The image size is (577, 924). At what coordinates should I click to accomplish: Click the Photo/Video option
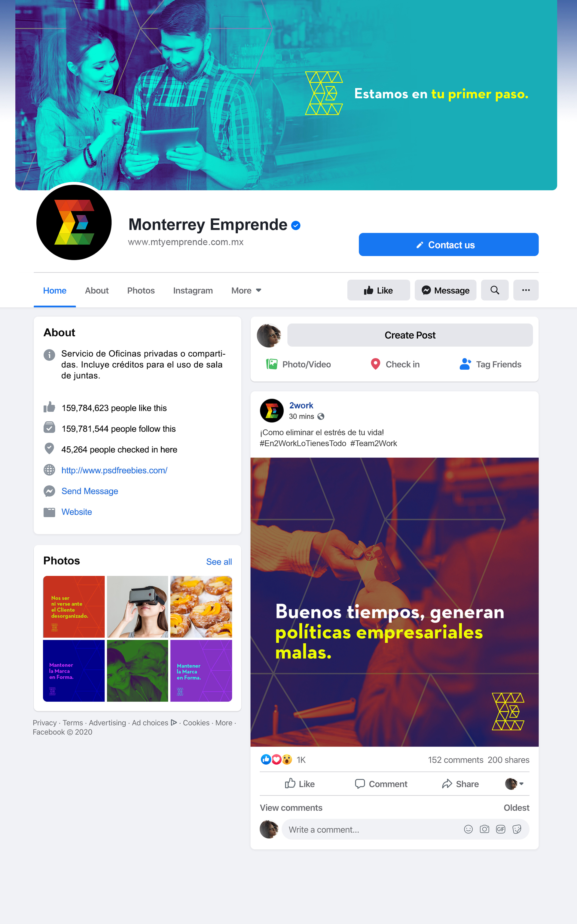pyautogui.click(x=298, y=364)
